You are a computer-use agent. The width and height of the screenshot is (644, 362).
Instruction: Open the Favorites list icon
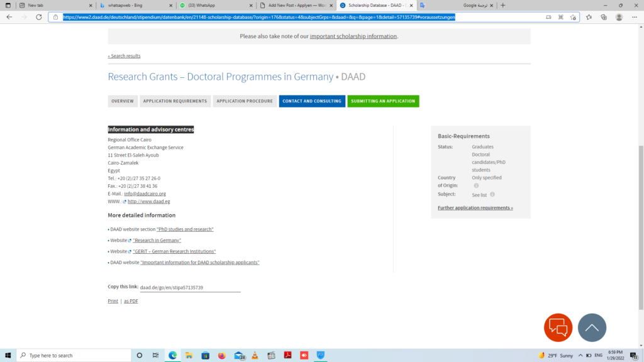[589, 17]
